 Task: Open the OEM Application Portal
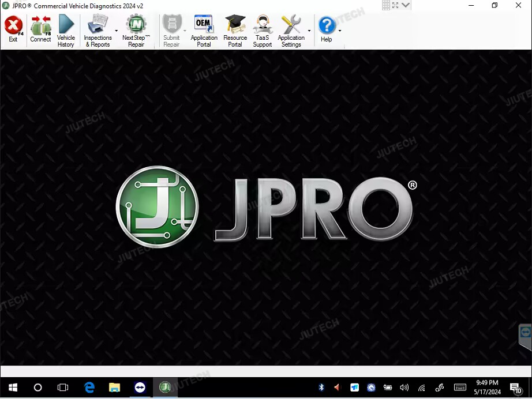204,31
